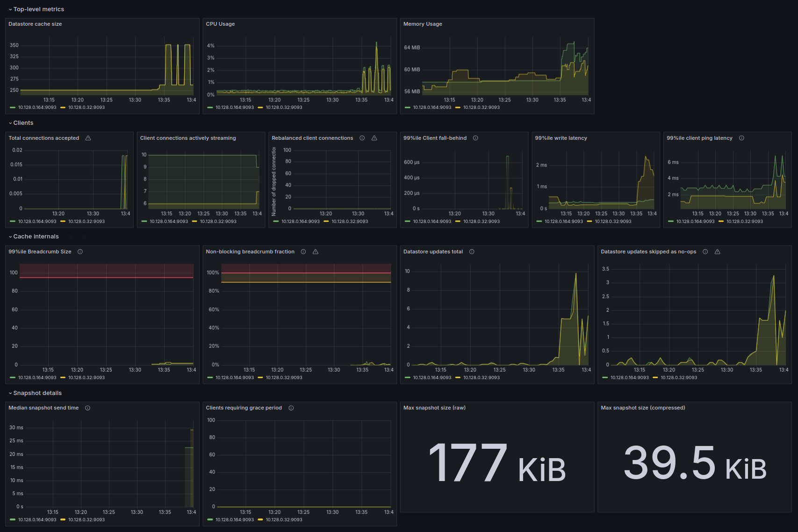Click the warning icon on Total connections accepted
The width and height of the screenshot is (798, 532).
[x=88, y=138]
